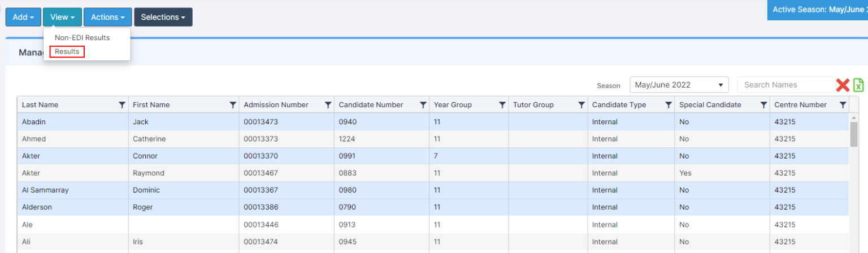Click the Search Names input field
Image resolution: width=868 pixels, height=253 pixels.
coord(785,85)
